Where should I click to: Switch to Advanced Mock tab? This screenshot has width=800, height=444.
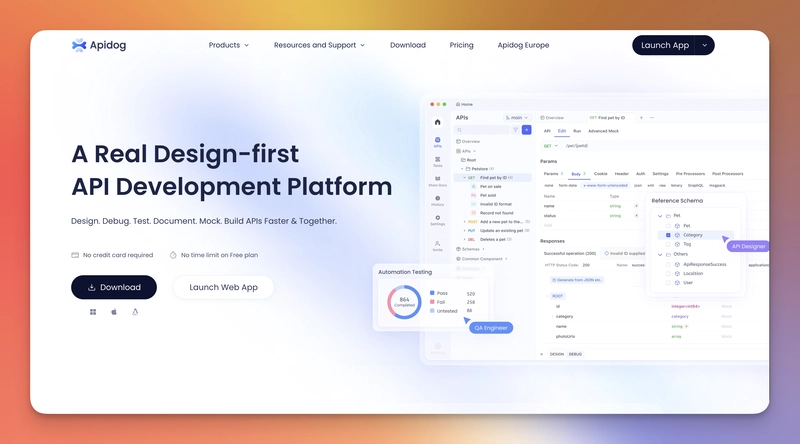pyautogui.click(x=604, y=131)
